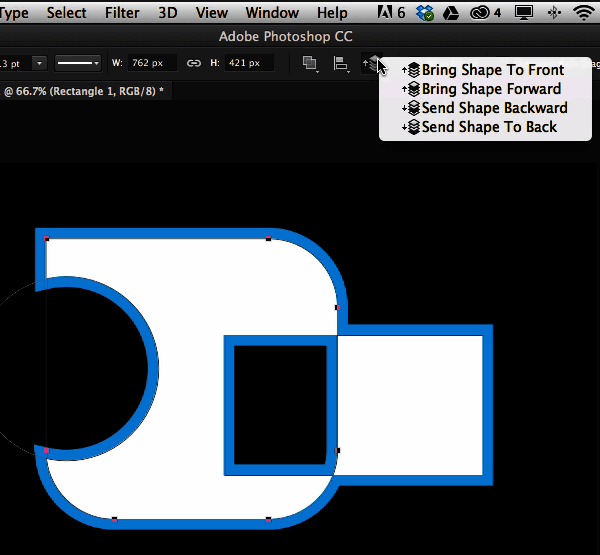600x555 pixels.
Task: Click the path arrangement icon
Action: 372,63
